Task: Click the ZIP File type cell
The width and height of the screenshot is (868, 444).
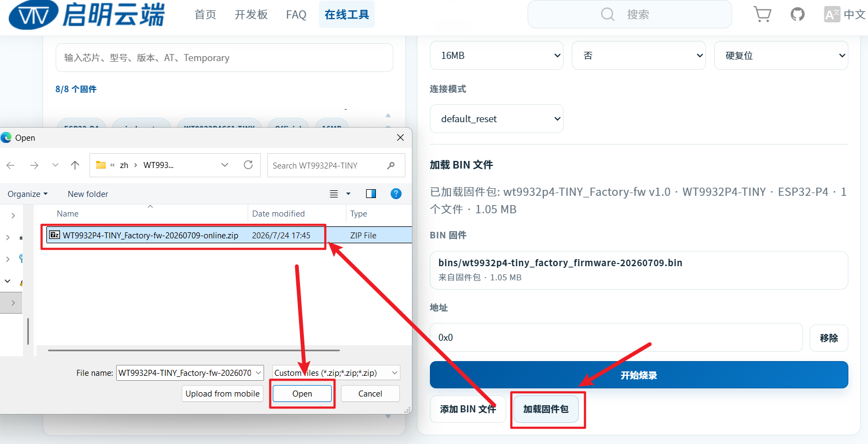Action: point(363,236)
